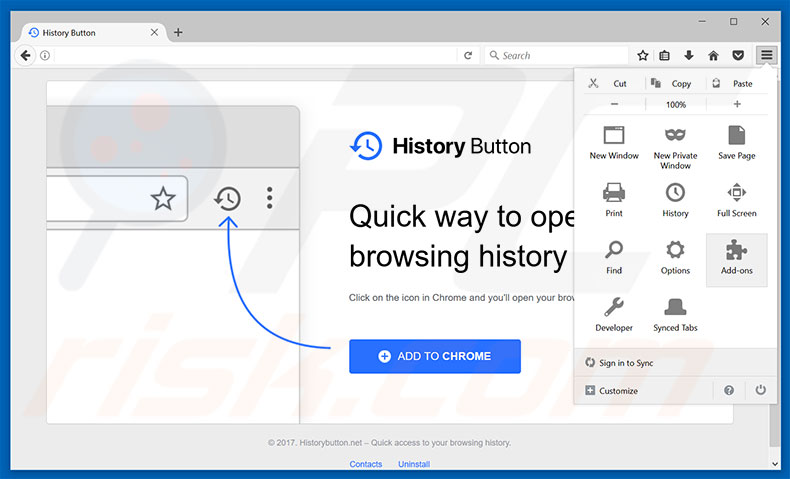Image resolution: width=790 pixels, height=479 pixels.
Task: Close the History Button tab
Action: pos(154,32)
